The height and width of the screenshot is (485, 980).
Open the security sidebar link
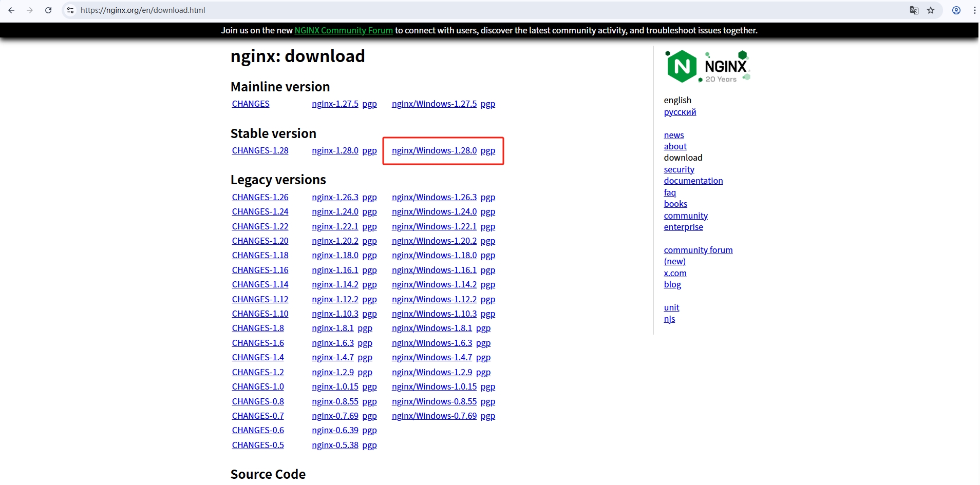pyautogui.click(x=679, y=169)
